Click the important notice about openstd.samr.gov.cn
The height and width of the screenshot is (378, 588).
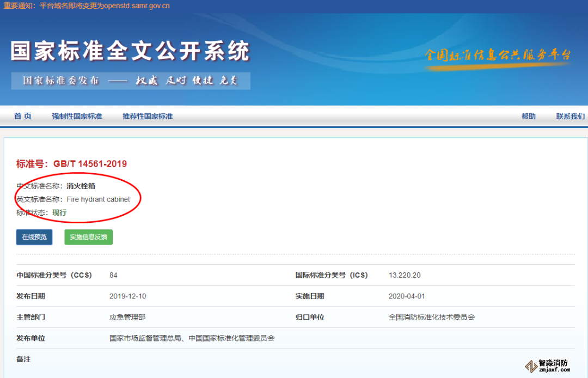click(x=87, y=5)
